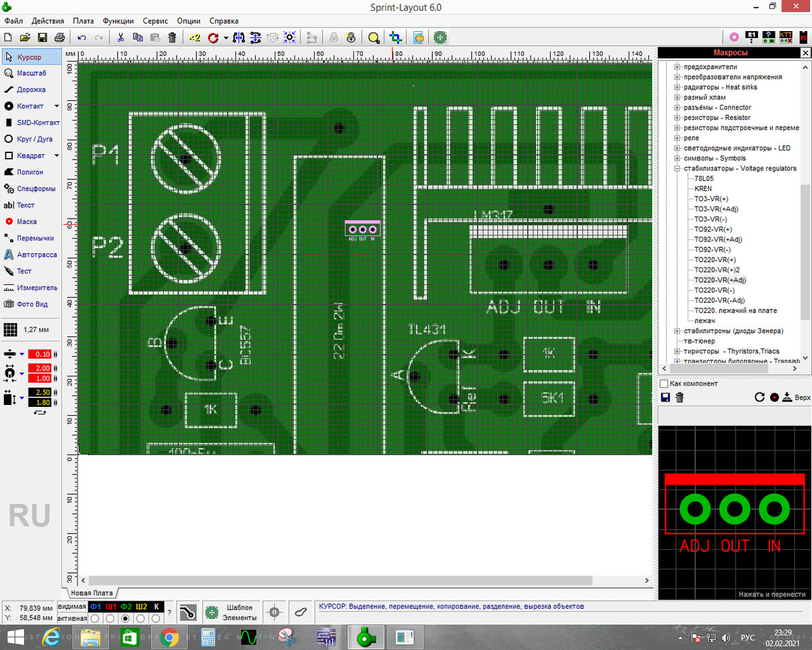812x650 pixels.
Task: Set Ф2 as the active layer
Action: pyautogui.click(x=125, y=619)
